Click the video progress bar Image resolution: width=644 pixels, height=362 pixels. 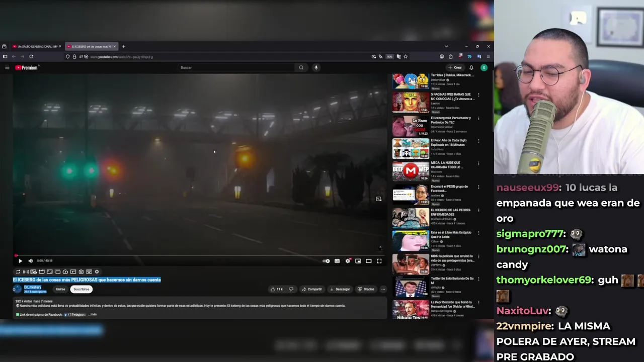200,255
